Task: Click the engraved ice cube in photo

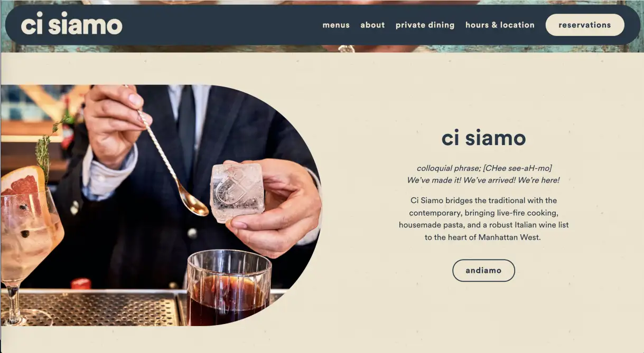Action: 237,192
